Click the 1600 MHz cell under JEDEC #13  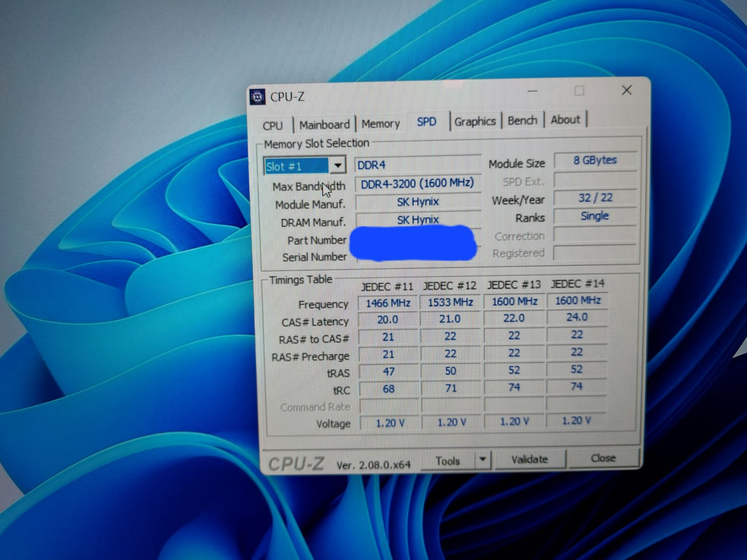tap(514, 301)
